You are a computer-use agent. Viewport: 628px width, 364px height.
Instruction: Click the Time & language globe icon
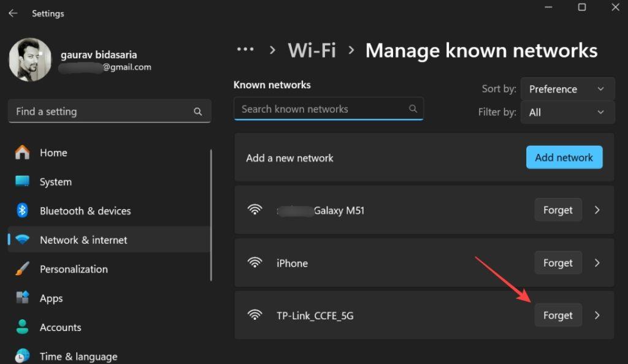point(23,355)
